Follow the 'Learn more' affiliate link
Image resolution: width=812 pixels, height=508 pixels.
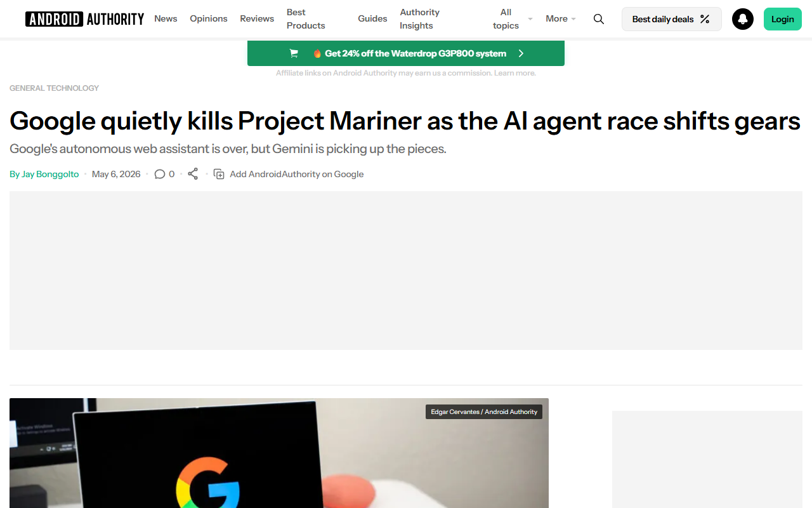coord(515,73)
